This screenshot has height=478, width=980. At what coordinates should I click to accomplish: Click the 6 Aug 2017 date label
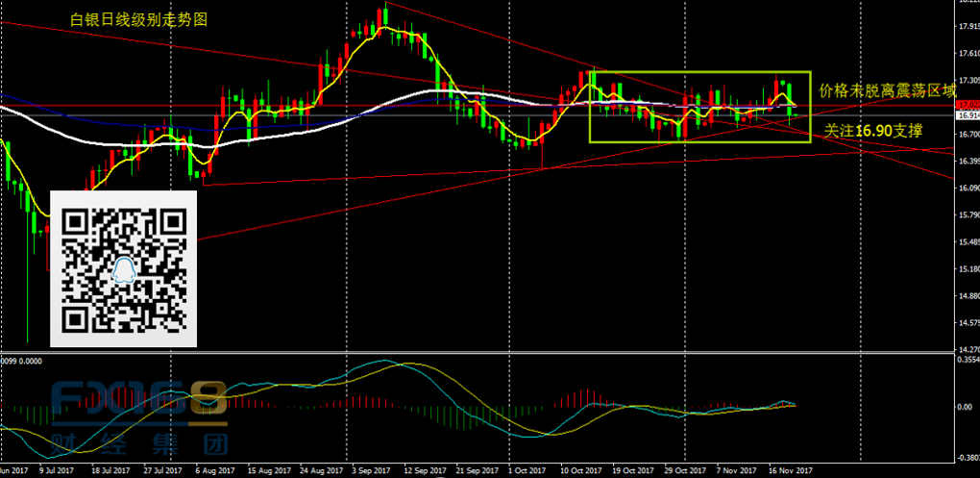214,471
